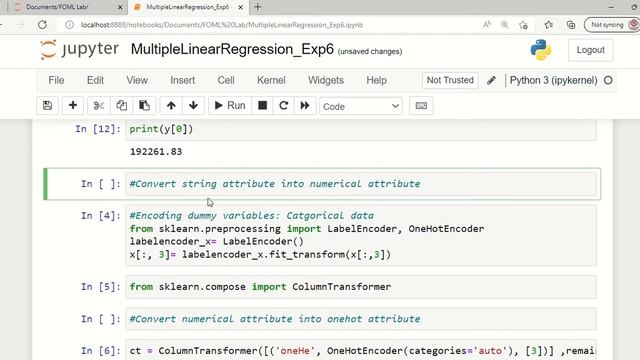The image size is (640, 360).
Task: Select the MultipleLinearRegression_Exp6 browser tab
Action: tap(187, 7)
